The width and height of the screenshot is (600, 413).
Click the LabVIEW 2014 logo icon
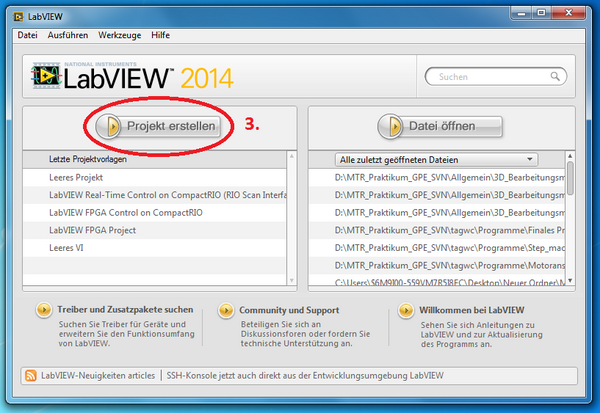tap(46, 77)
